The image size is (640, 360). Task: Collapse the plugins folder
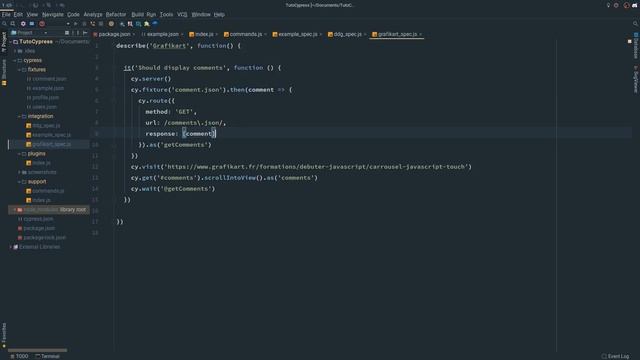19,154
